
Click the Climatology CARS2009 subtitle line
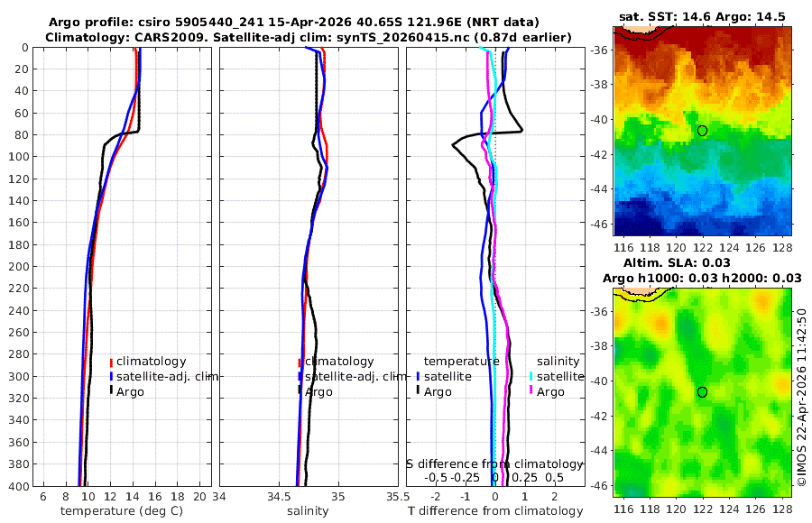click(x=309, y=37)
